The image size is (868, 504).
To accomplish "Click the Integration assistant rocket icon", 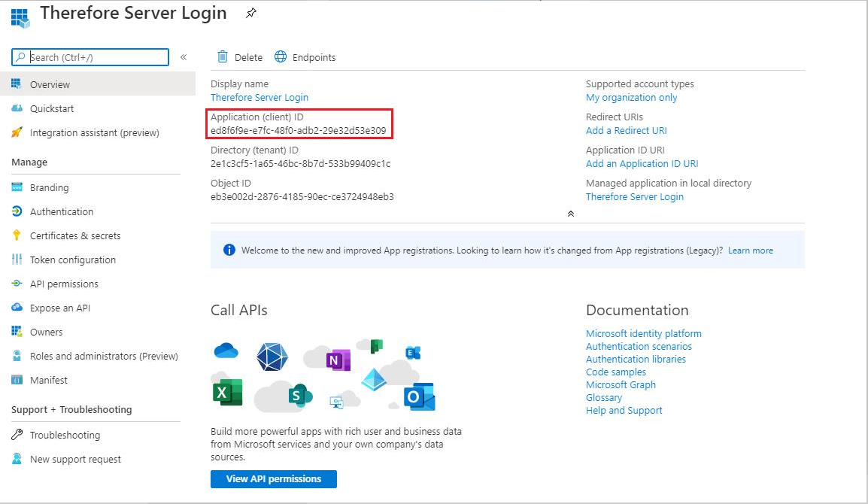I will (17, 132).
